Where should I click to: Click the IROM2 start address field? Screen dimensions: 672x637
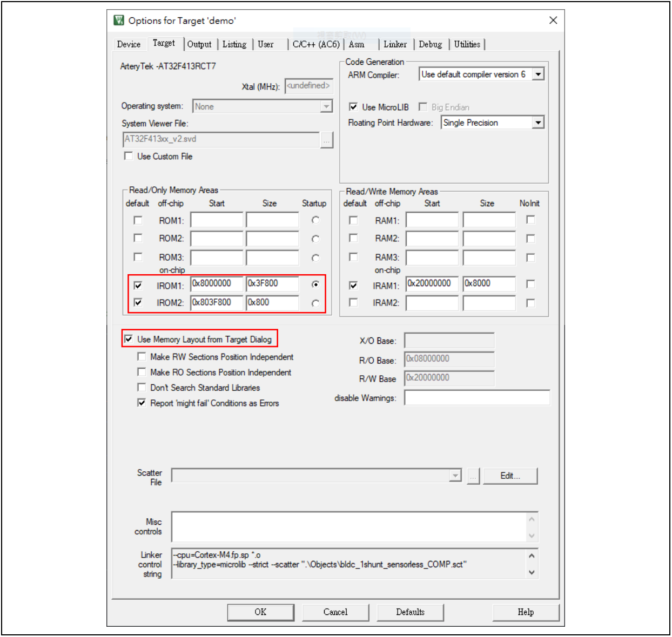point(217,303)
